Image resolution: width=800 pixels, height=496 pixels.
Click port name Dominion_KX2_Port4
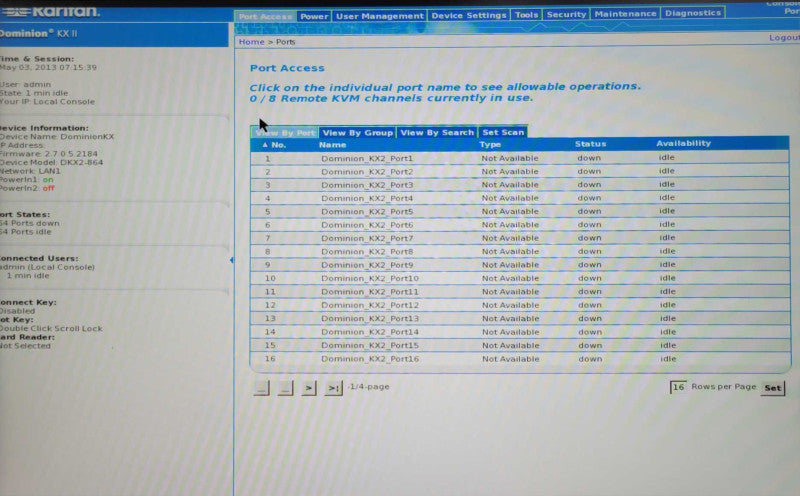[367, 198]
